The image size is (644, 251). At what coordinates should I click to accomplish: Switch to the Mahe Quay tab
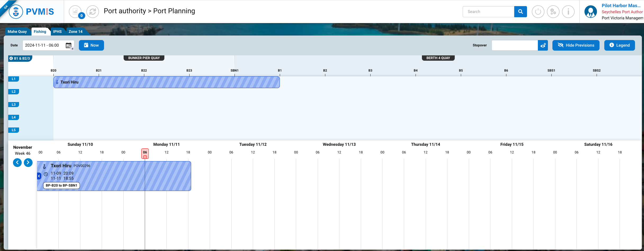click(17, 32)
